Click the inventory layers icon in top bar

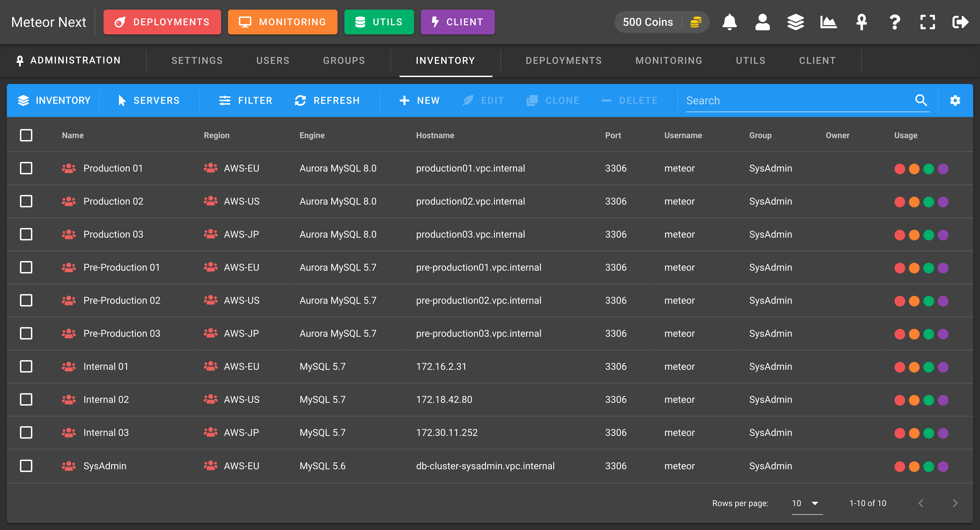click(x=796, y=22)
